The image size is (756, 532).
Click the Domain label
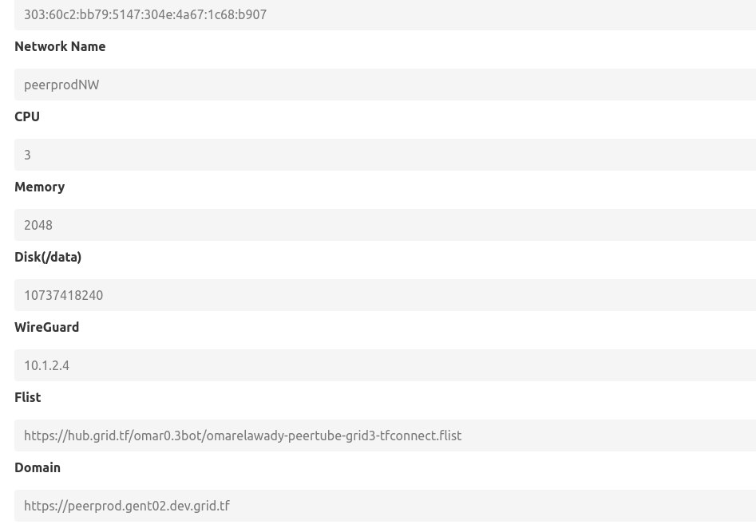38,467
